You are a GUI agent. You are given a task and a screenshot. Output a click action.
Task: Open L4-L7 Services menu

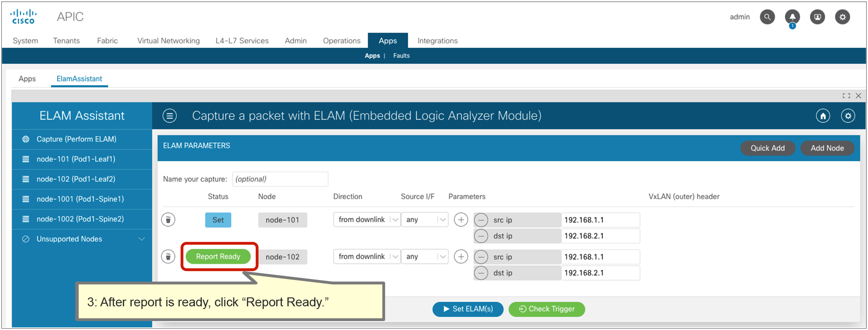coord(242,41)
